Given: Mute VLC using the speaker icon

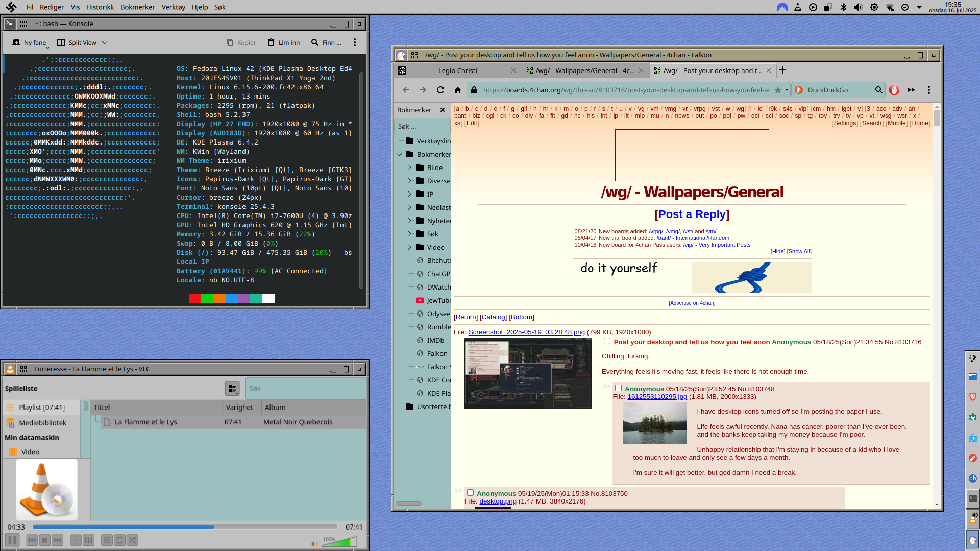Looking at the screenshot, I should (315, 544).
